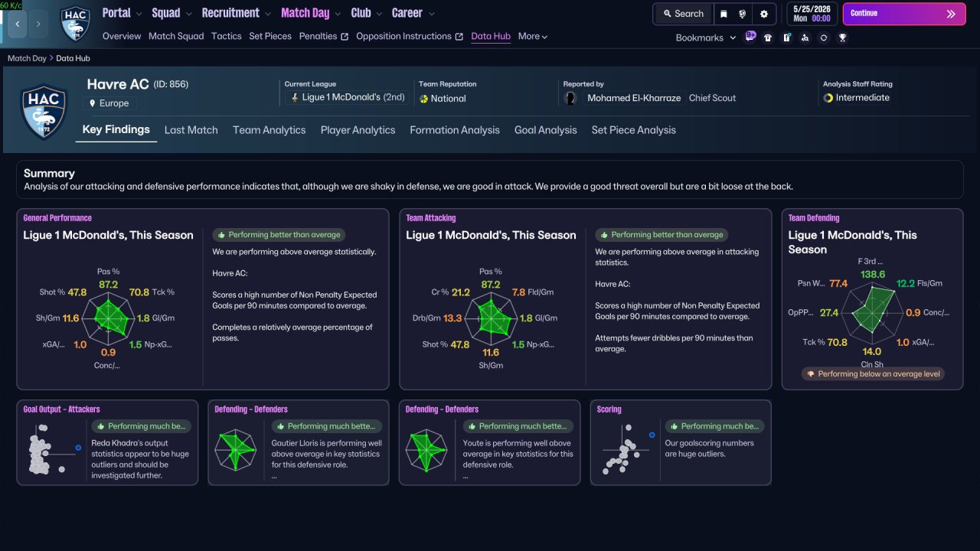The width and height of the screenshot is (980, 551).
Task: Click the Search button
Action: pyautogui.click(x=684, y=14)
